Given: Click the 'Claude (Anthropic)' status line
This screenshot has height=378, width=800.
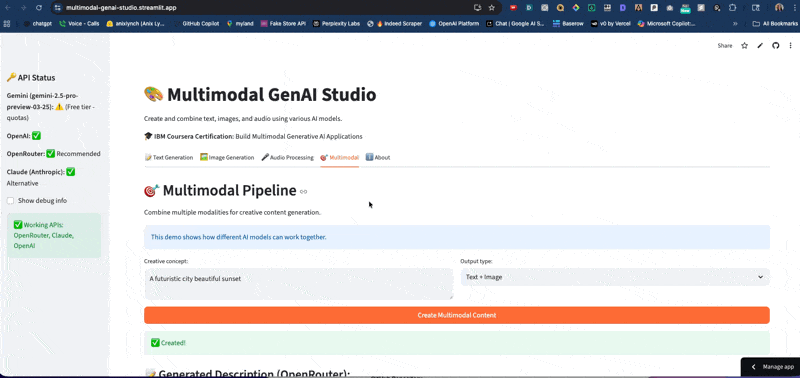Looking at the screenshot, I should pos(41,177).
